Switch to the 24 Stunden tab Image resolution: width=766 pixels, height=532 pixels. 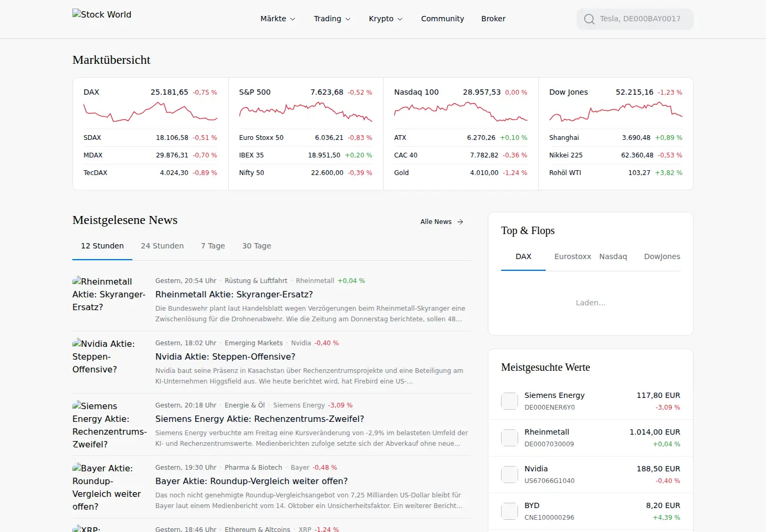[x=162, y=246]
